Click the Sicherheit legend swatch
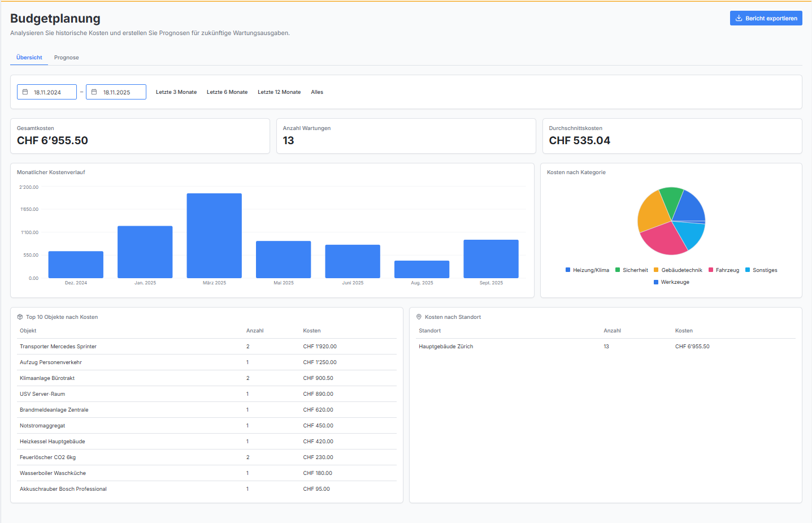The image size is (812, 523). [618, 270]
